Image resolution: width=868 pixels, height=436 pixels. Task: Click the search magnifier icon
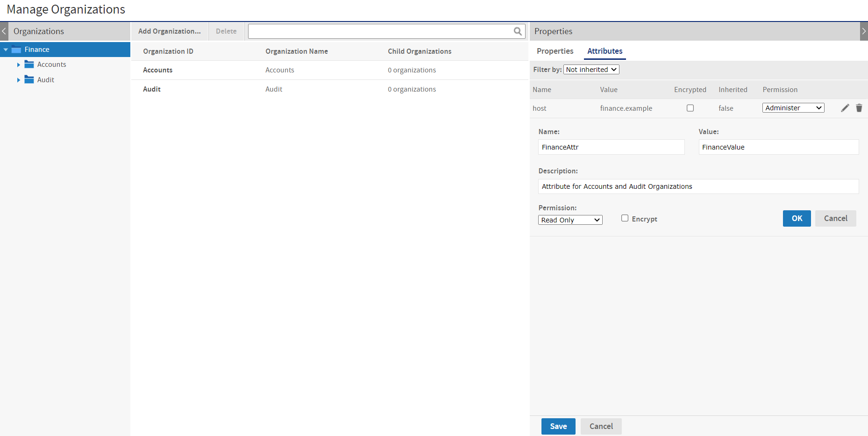[518, 31]
